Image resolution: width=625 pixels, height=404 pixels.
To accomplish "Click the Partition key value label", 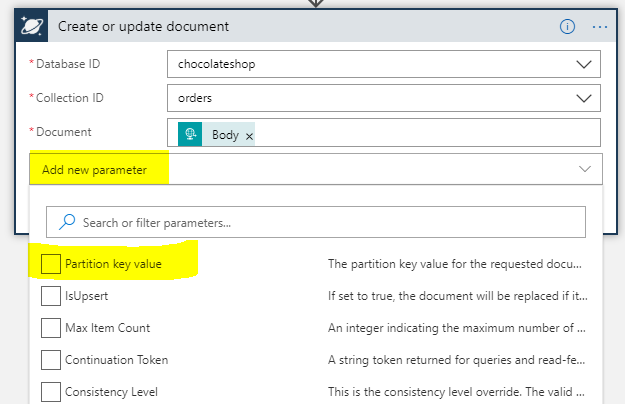I will pyautogui.click(x=113, y=264).
